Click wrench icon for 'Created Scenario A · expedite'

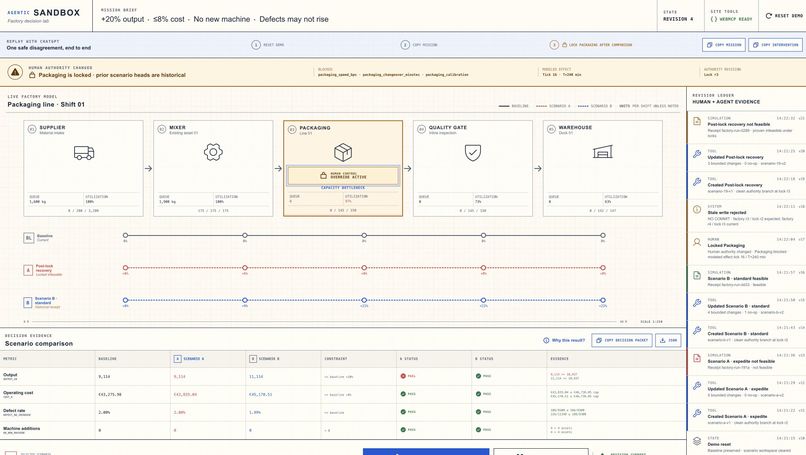(x=697, y=413)
